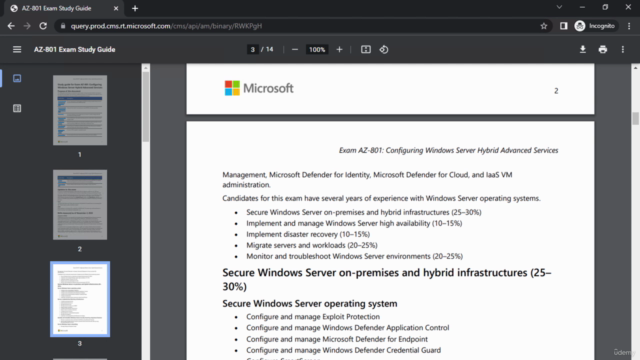The width and height of the screenshot is (640, 360).
Task: Zoom out with the minus icon
Action: [295, 49]
